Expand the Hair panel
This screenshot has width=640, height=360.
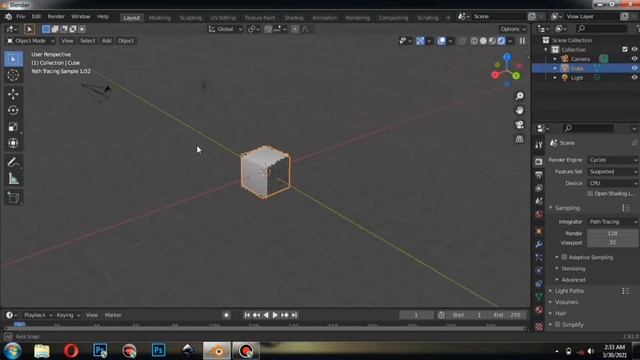click(560, 313)
